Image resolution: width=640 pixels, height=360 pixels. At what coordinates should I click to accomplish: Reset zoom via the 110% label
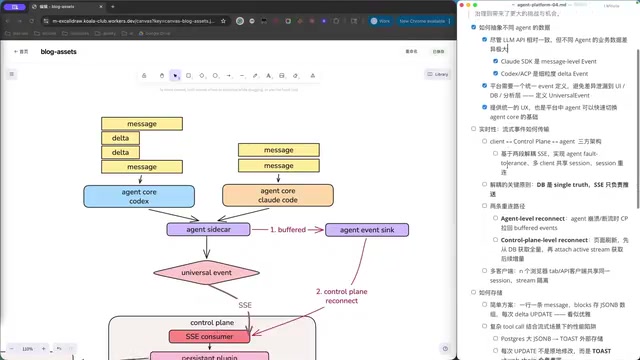(x=27, y=349)
